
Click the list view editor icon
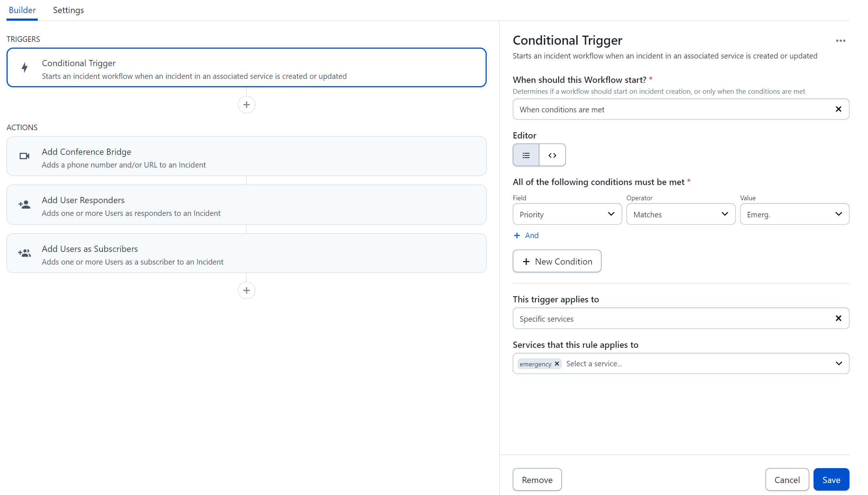click(x=526, y=155)
